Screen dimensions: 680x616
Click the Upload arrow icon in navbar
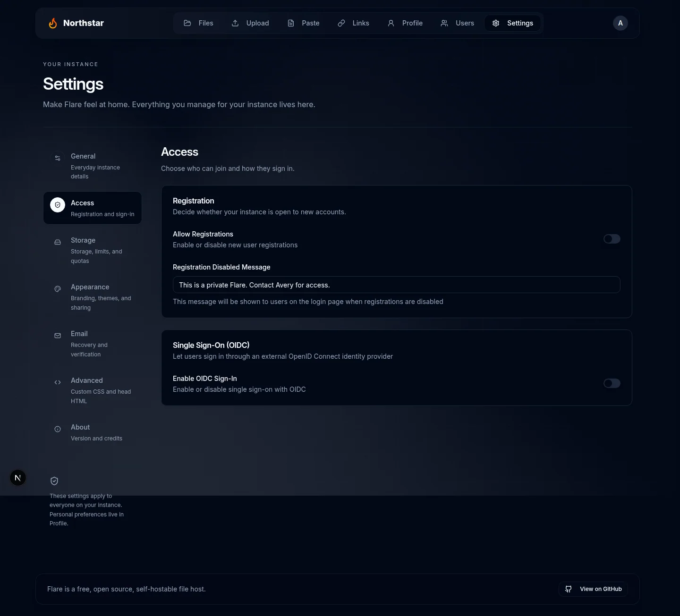(x=235, y=23)
